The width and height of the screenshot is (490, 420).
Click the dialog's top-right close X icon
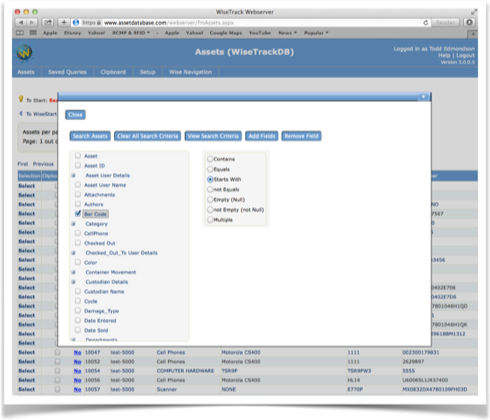pyautogui.click(x=423, y=97)
